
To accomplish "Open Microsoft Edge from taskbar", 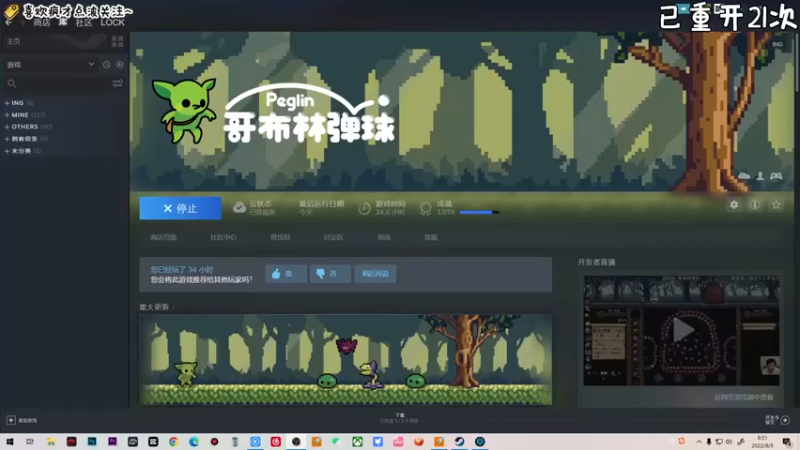I will 194,442.
